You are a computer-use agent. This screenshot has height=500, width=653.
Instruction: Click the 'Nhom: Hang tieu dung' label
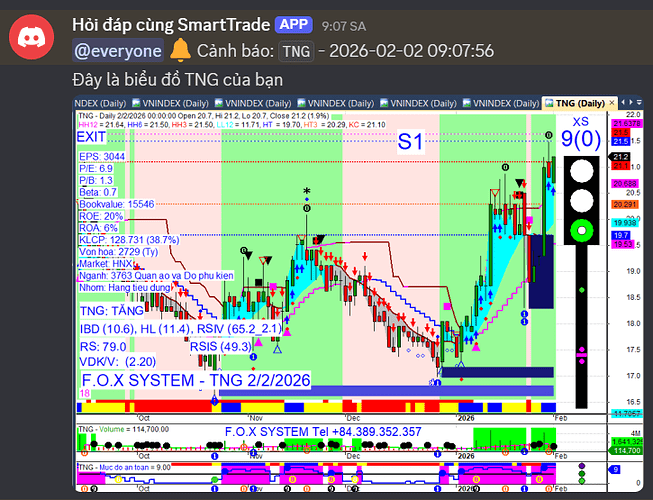(x=125, y=288)
